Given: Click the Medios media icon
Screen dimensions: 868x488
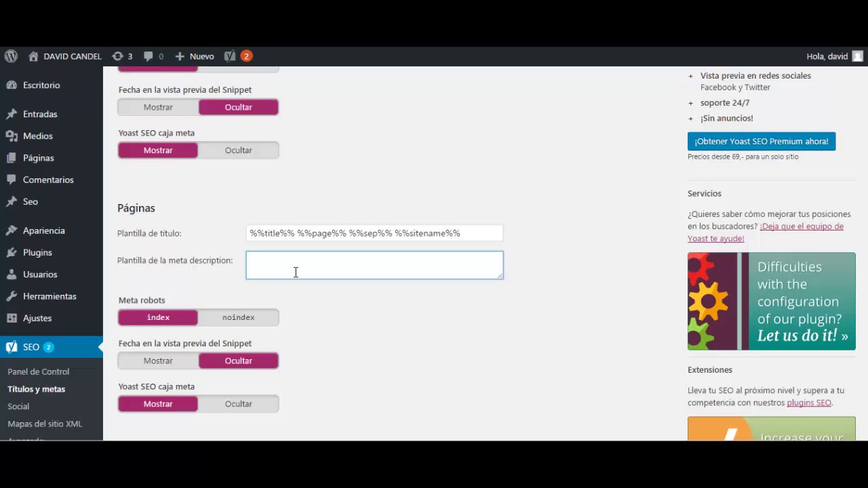Looking at the screenshot, I should coord(12,136).
